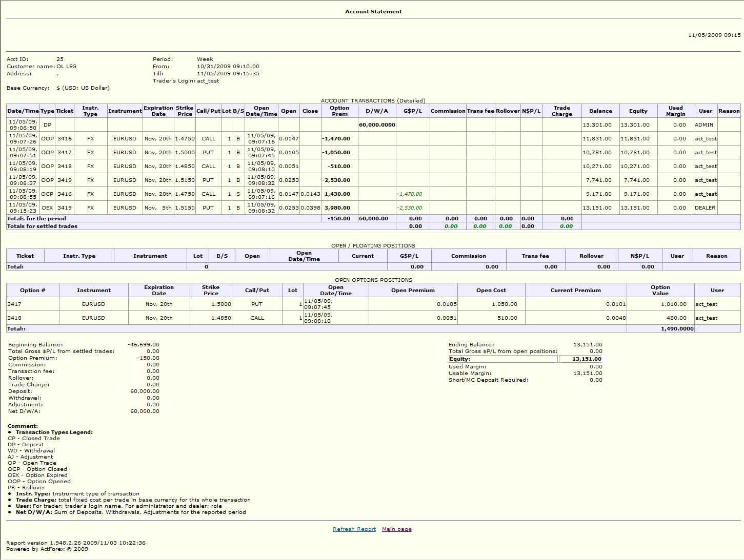Click the Usable Margin value
The width and height of the screenshot is (744, 560).
tap(588, 374)
